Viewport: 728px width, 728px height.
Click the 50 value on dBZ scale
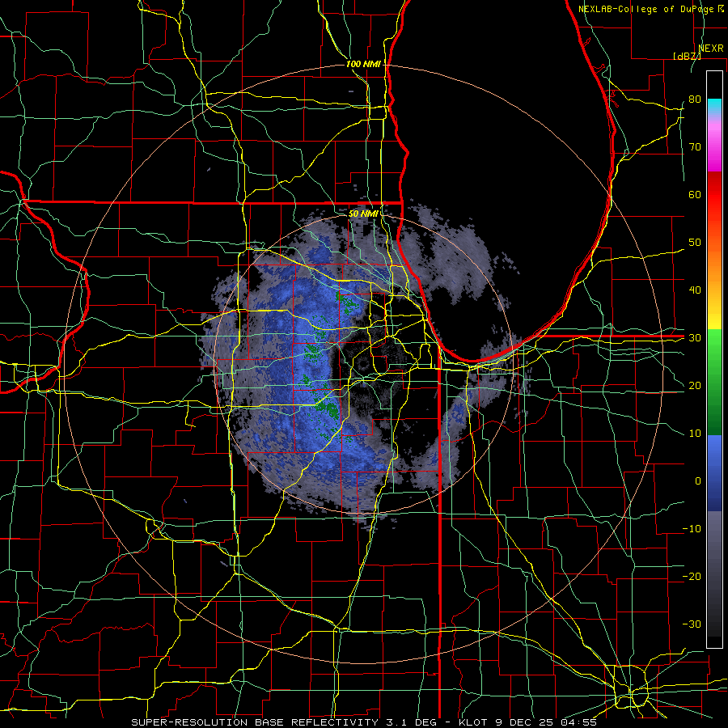(695, 243)
